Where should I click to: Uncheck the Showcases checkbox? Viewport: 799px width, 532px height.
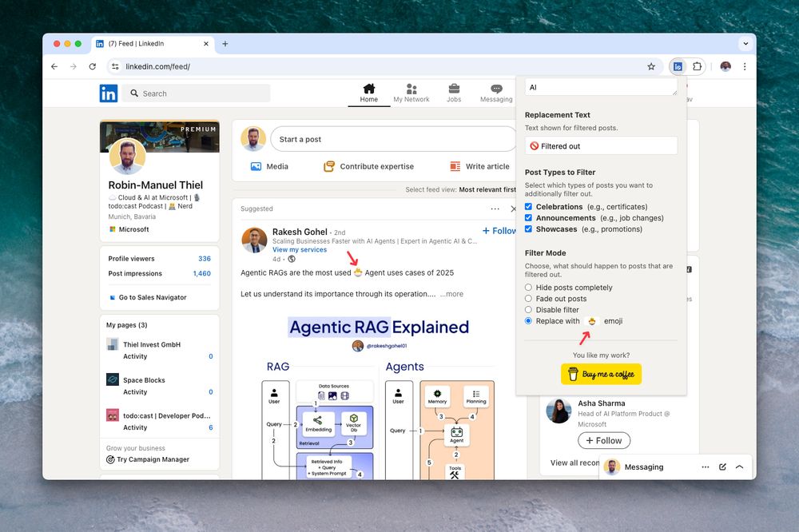pos(528,228)
